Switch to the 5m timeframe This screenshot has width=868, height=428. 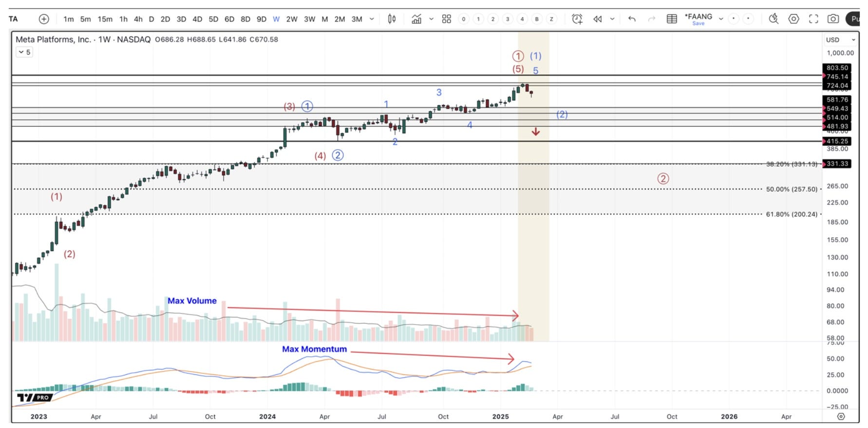[86, 19]
